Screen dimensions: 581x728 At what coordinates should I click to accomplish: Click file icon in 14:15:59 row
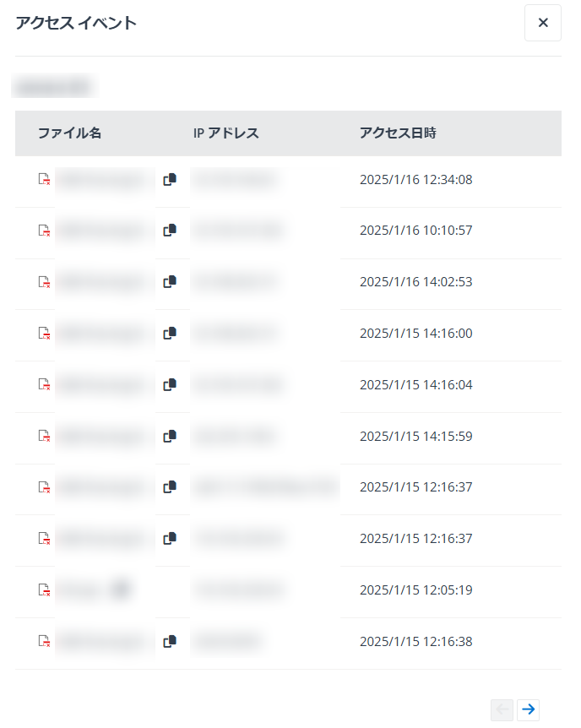[x=44, y=436]
